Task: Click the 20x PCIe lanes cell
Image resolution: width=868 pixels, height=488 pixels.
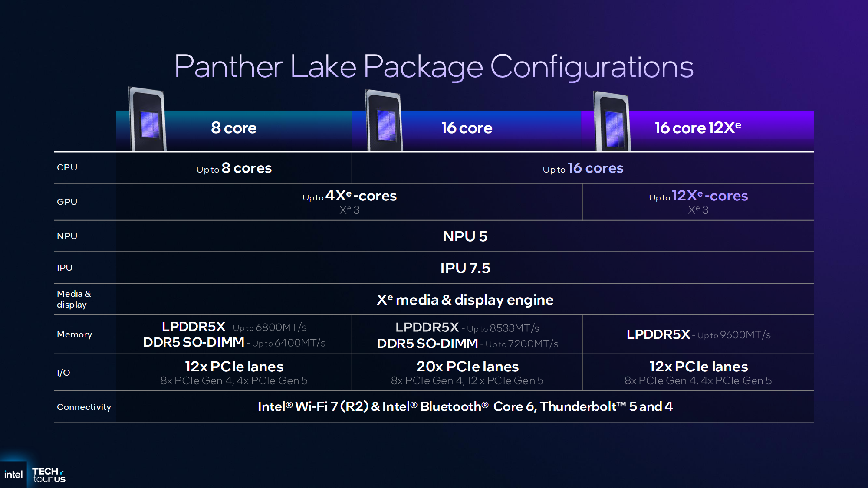Action: pyautogui.click(x=467, y=373)
